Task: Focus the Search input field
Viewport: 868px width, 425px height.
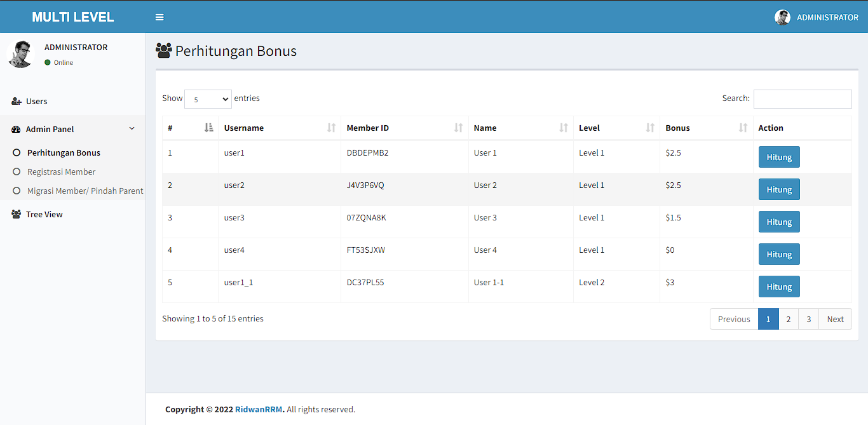Action: coord(803,99)
